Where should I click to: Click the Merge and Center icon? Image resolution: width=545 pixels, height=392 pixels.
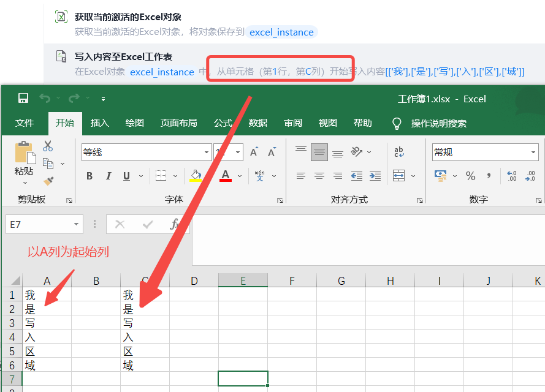399,176
